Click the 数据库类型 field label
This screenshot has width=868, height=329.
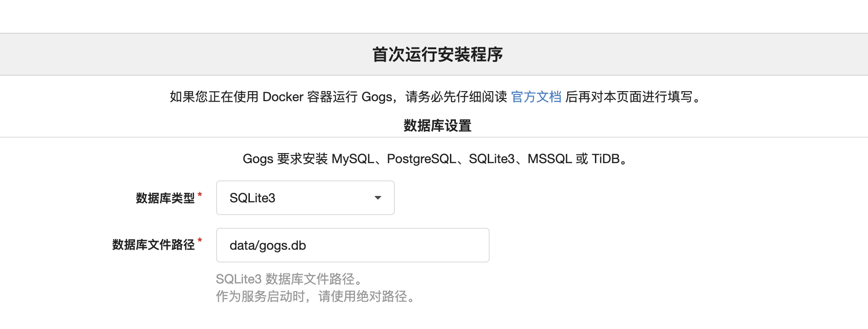click(x=165, y=198)
